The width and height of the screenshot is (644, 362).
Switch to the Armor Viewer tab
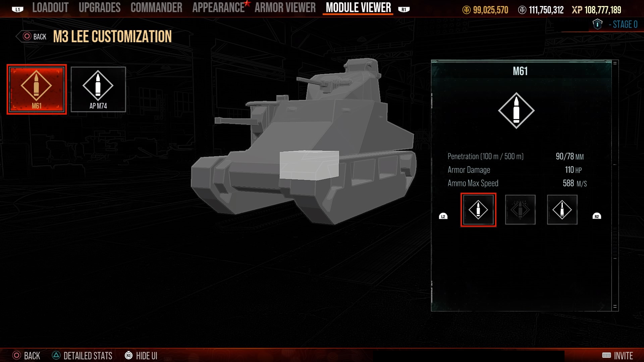[285, 8]
